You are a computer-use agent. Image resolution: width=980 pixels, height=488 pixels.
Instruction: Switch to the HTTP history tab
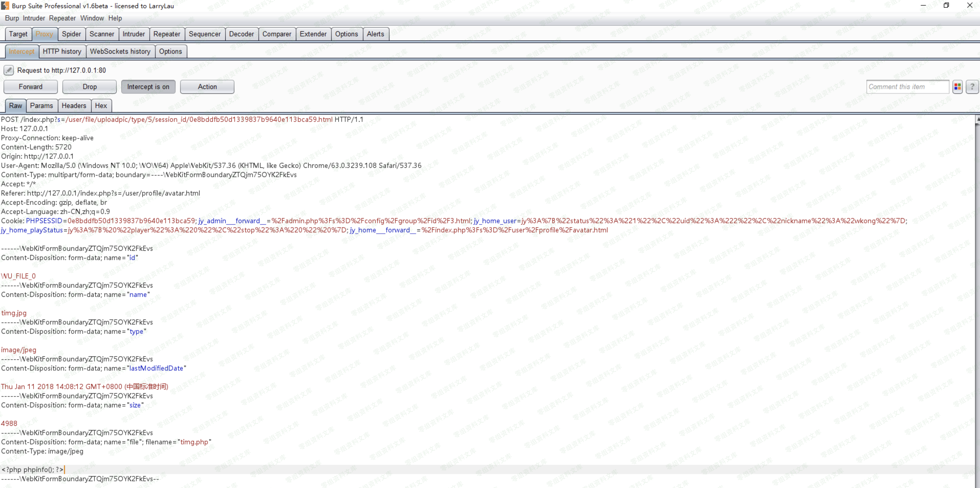tap(62, 51)
